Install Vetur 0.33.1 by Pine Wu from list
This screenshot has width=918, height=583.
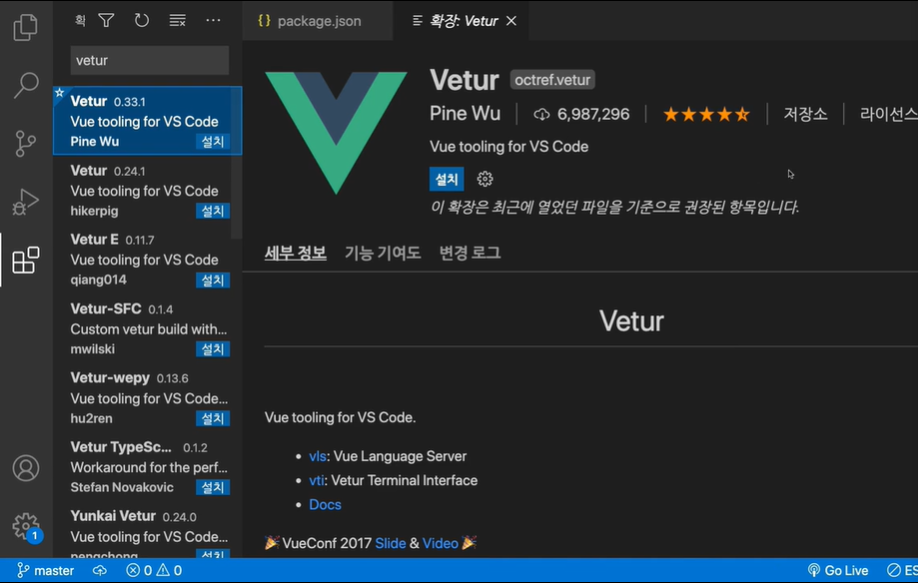pyautogui.click(x=212, y=142)
